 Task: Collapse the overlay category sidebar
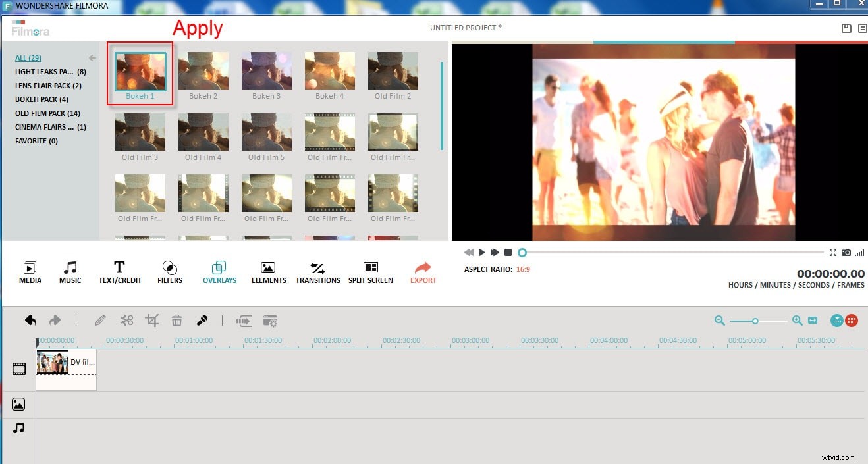92,57
